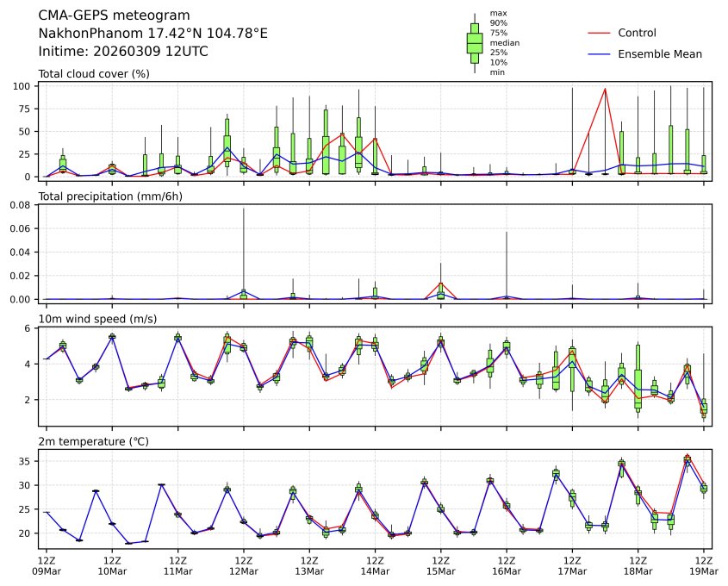The height and width of the screenshot is (586, 728).
Task: Click the "12Z 16Mar" time axis label
Action: click(x=507, y=565)
